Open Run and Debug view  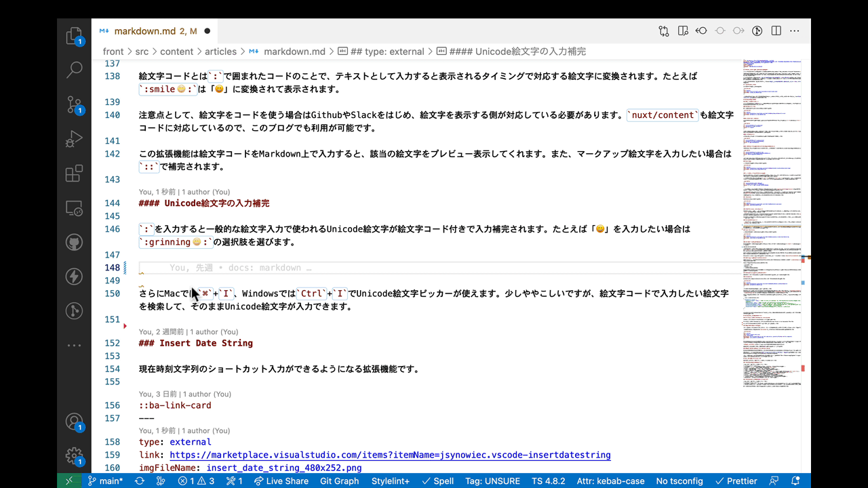tap(74, 140)
